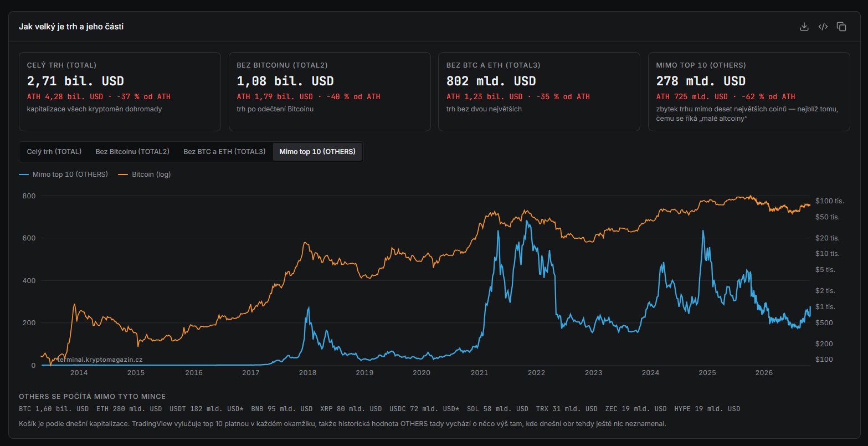
Task: Click ETH 280 mld. USD entry
Action: pos(129,409)
